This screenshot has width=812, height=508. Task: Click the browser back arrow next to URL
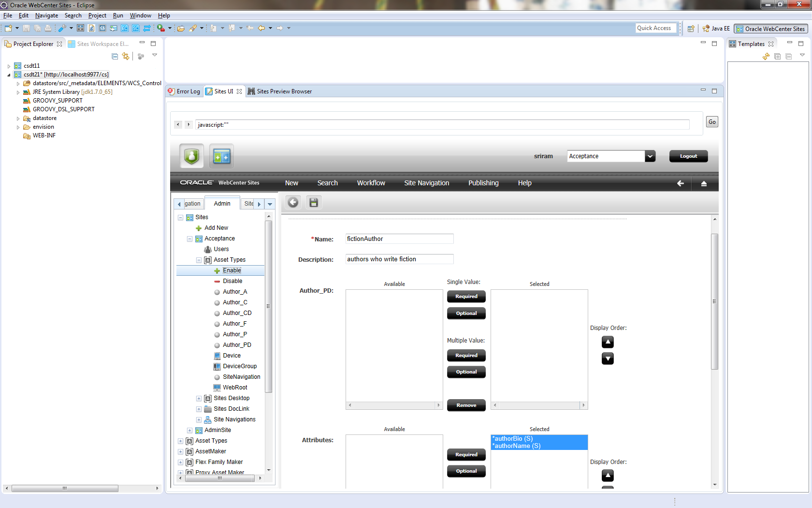(x=178, y=125)
